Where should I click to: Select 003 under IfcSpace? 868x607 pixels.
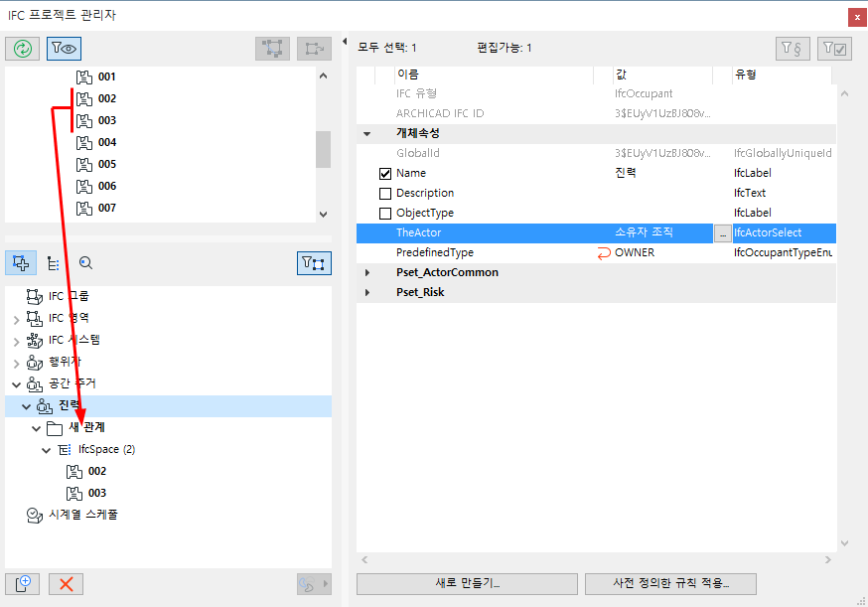97,493
